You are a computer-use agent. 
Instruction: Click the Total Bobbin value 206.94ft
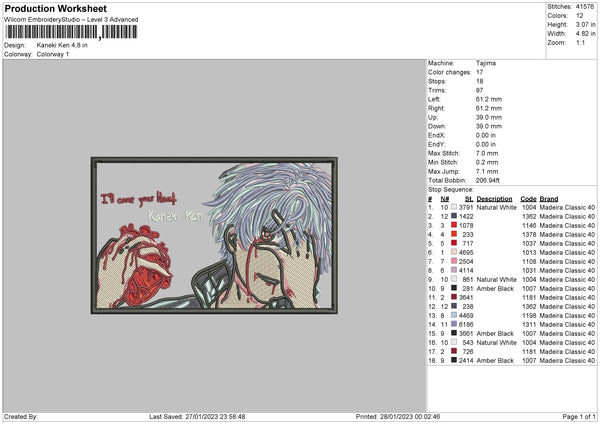point(488,180)
